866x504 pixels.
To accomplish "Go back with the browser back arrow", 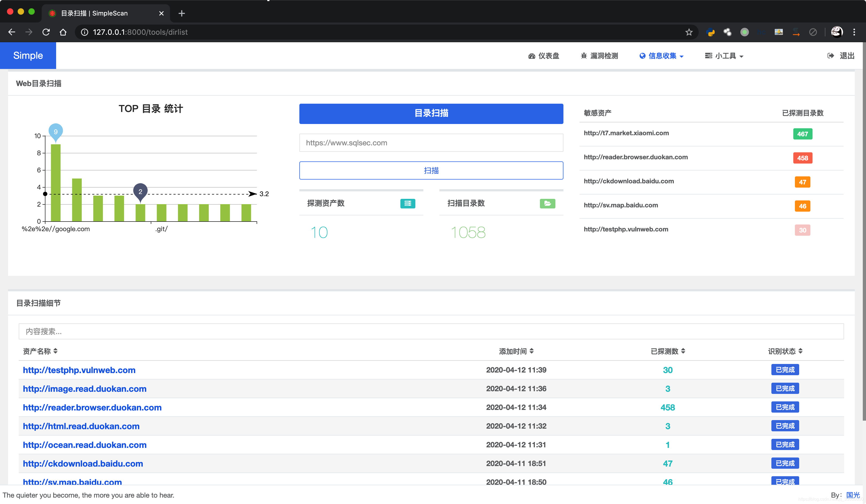I will click(x=12, y=32).
